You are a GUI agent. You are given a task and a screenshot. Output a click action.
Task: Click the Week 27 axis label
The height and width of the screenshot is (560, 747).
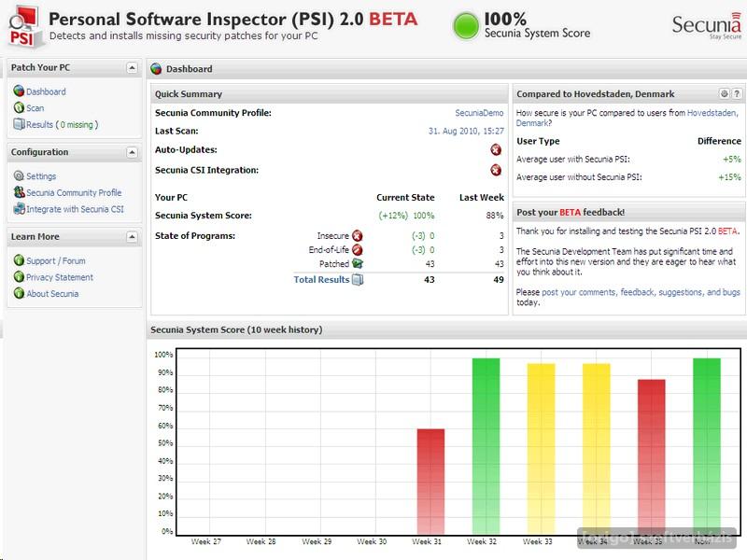click(205, 541)
